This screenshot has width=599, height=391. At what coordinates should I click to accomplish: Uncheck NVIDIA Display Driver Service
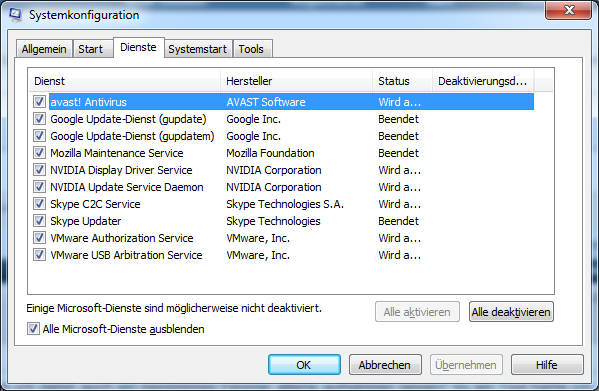(x=39, y=170)
